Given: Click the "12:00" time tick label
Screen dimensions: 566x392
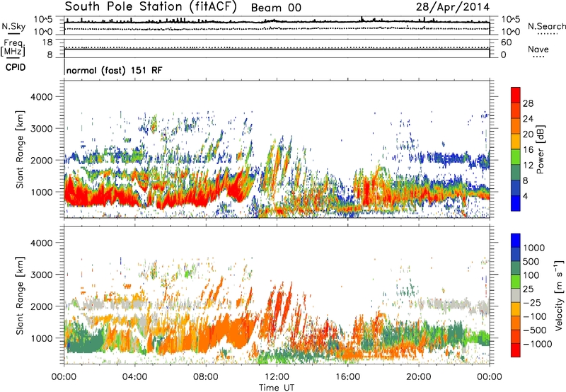Looking at the screenshot, I should [x=277, y=377].
